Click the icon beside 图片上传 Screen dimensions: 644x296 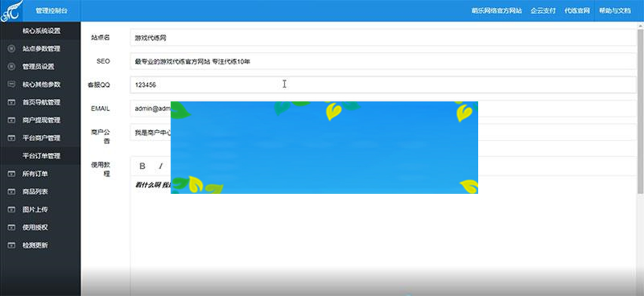point(11,210)
